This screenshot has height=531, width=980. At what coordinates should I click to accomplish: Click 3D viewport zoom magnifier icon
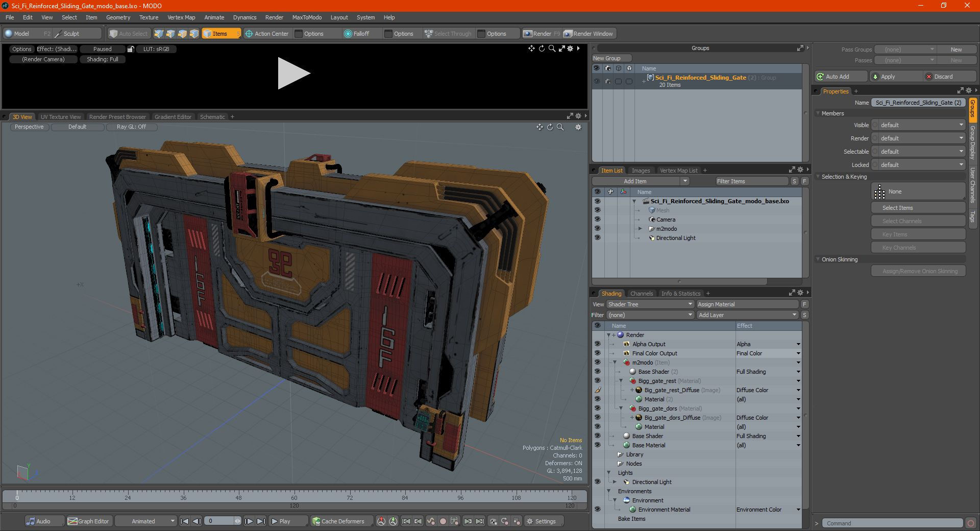coord(560,127)
